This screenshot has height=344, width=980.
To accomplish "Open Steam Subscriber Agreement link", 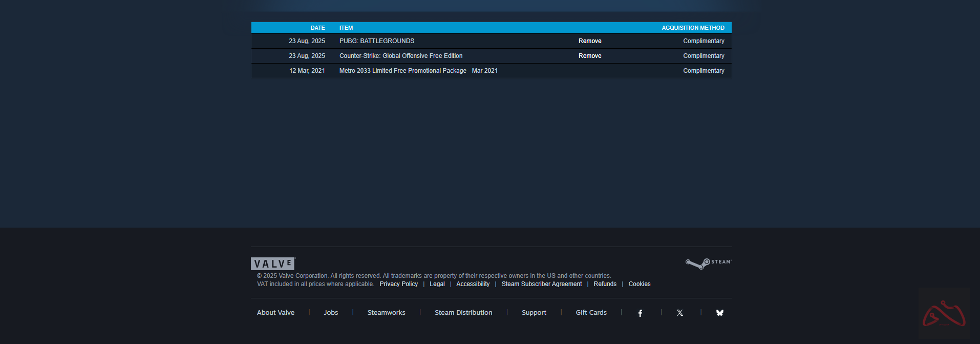I will point(541,284).
